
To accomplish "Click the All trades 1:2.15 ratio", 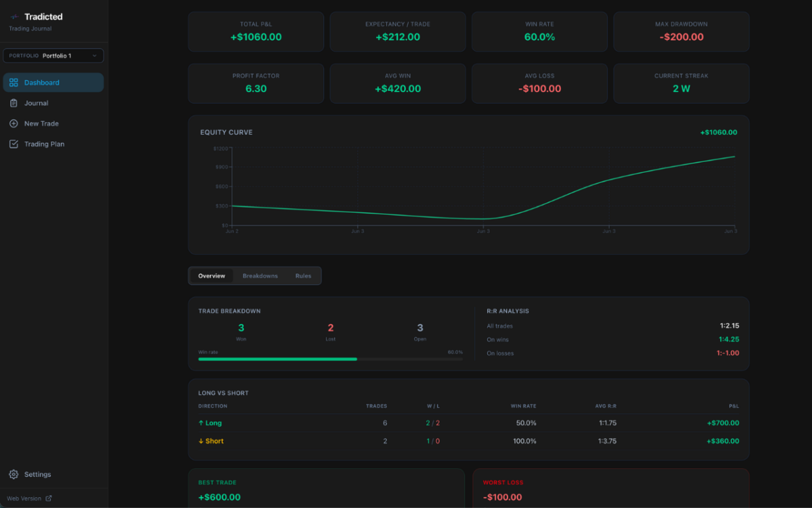I will point(729,326).
